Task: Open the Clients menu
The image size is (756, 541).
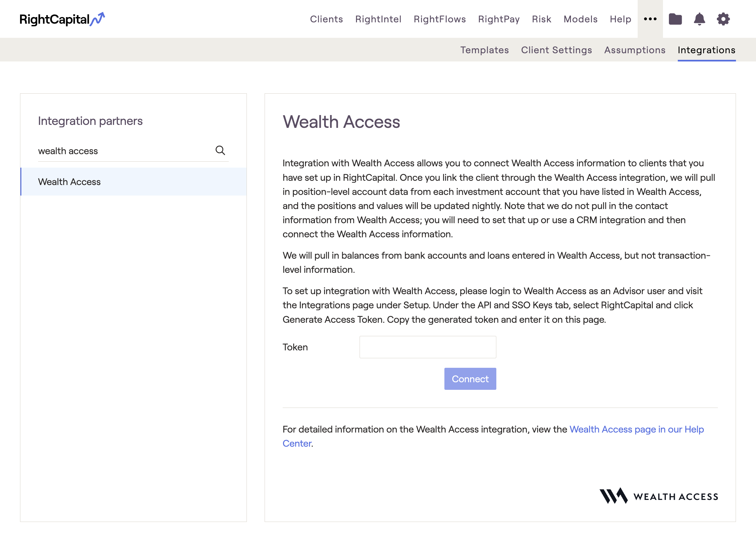Action: (326, 19)
